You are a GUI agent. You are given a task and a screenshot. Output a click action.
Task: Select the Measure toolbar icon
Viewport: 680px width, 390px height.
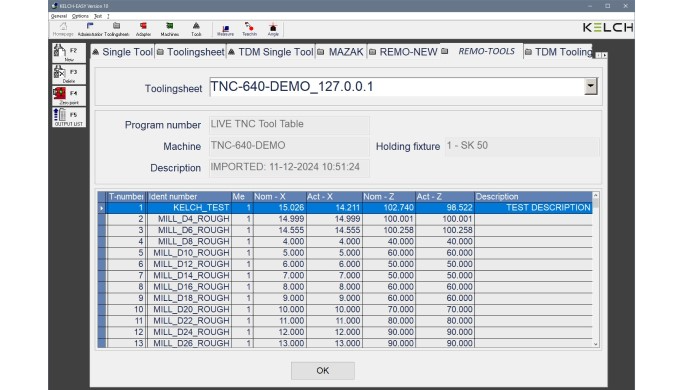225,30
